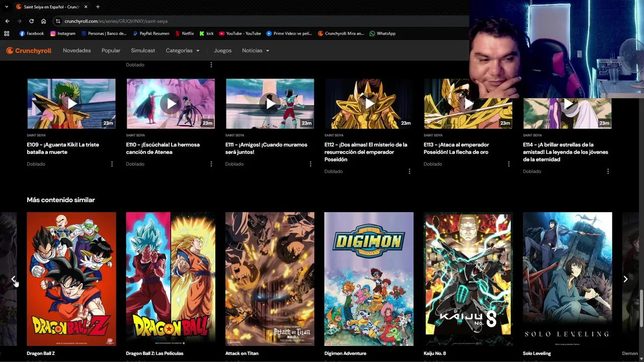View site information icon in address bar

(58, 21)
